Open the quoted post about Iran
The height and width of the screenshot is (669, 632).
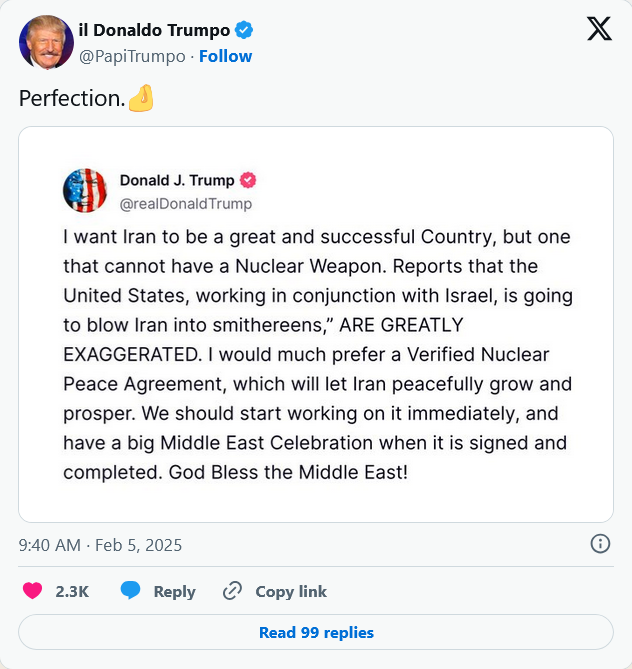(x=316, y=354)
